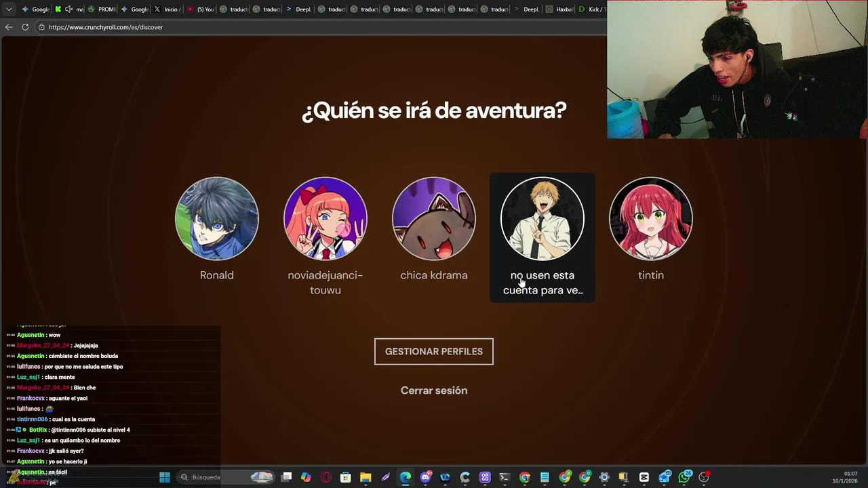868x488 pixels.
Task: Launch Copilot from the taskbar
Action: tap(307, 477)
